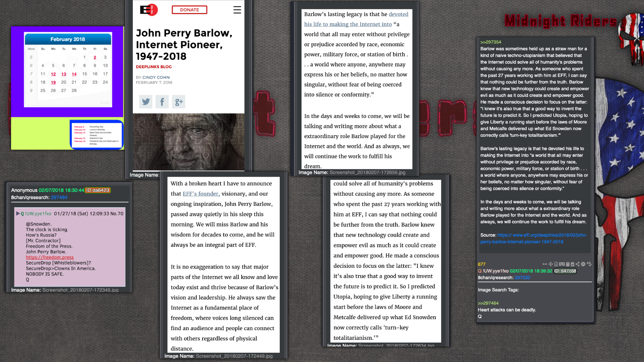Image resolution: width=644 pixels, height=362 pixels.
Task: Click image name Screenshot_20180207-172449.jpg
Action: (234, 356)
